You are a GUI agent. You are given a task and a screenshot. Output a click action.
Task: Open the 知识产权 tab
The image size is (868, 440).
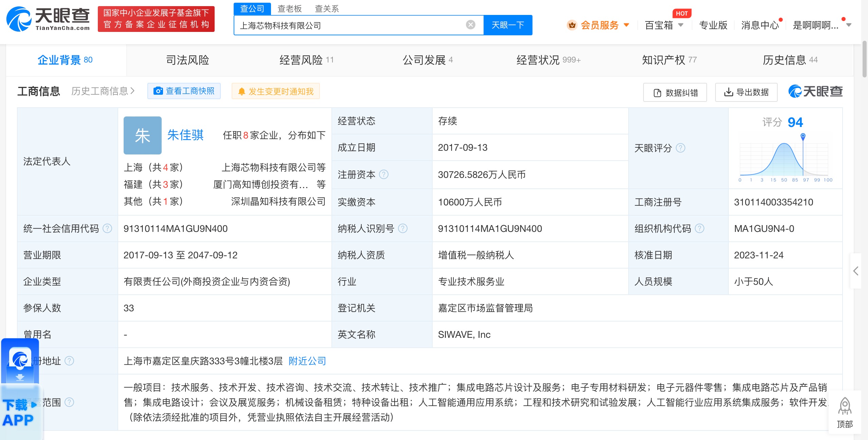pyautogui.click(x=669, y=60)
